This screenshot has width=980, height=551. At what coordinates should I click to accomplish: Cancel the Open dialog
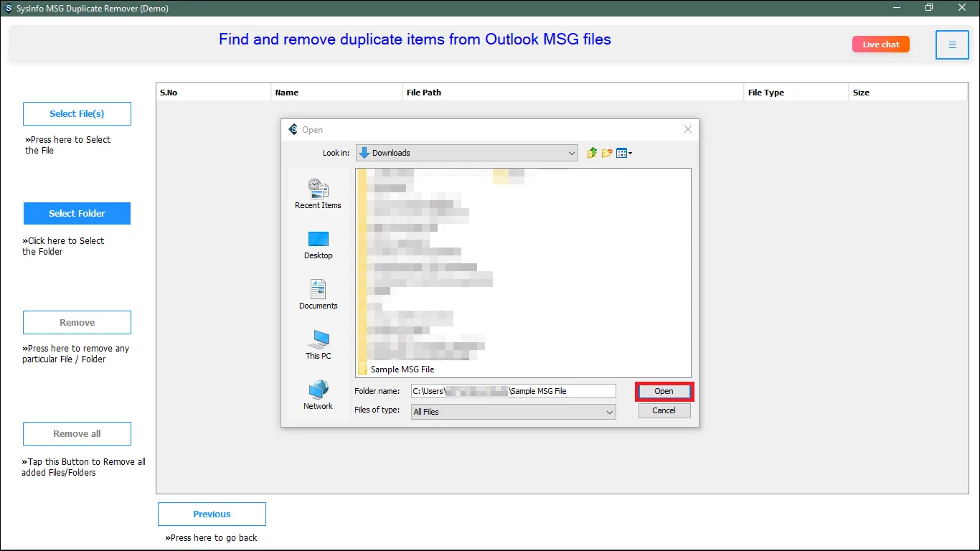(664, 410)
